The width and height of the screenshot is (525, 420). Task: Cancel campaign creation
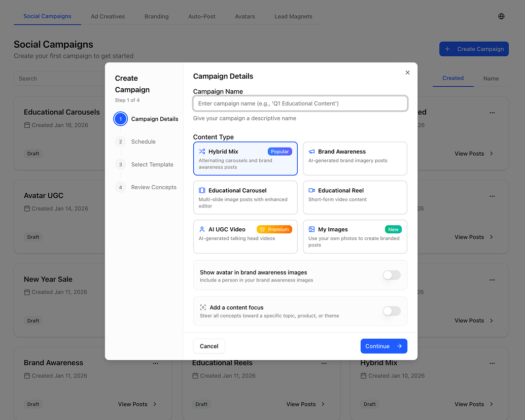click(208, 346)
